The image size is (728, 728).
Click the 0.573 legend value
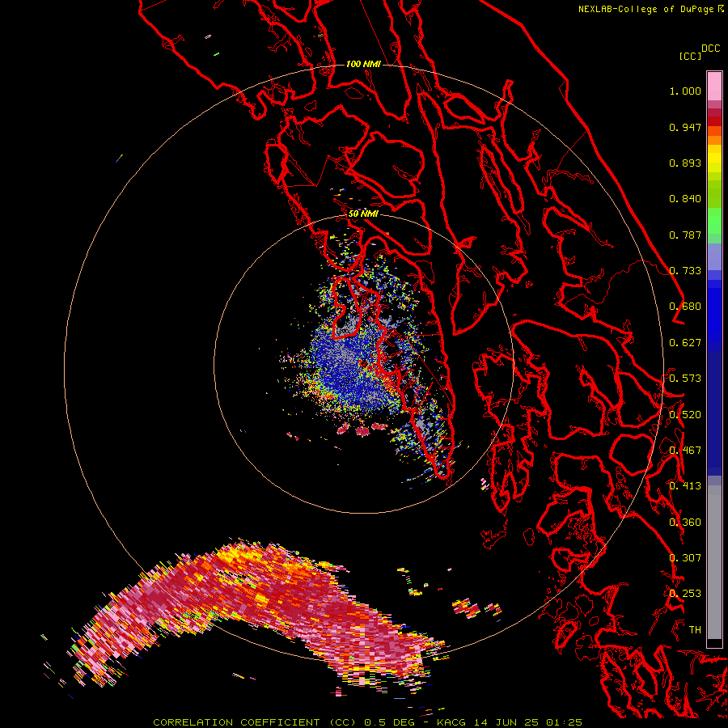pos(685,379)
